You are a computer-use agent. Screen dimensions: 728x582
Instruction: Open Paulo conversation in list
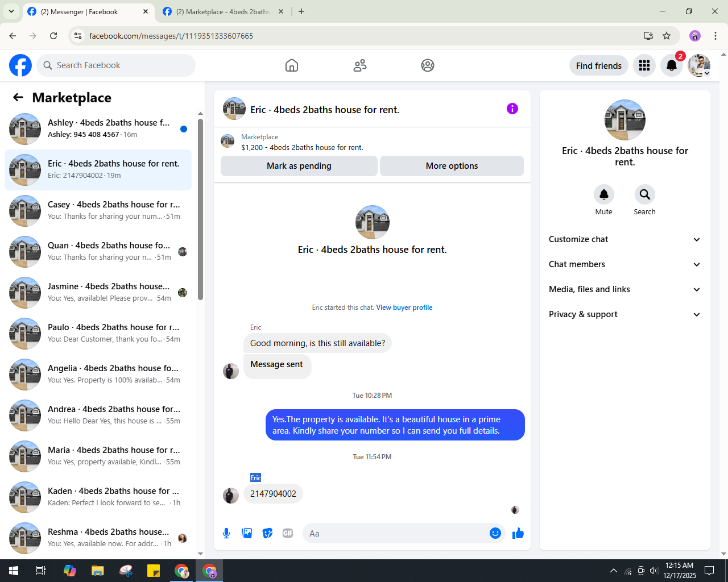(98, 333)
